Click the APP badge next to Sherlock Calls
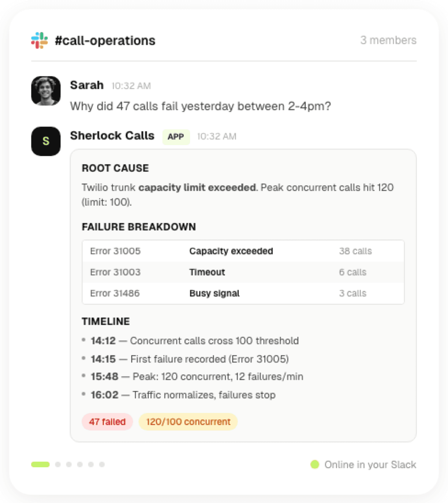The width and height of the screenshot is (448, 503). click(176, 136)
